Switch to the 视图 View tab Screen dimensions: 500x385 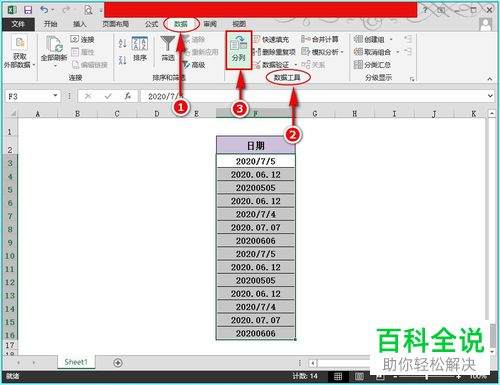239,24
